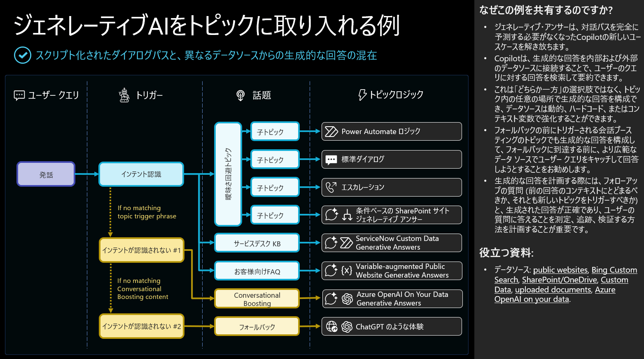Open the public websites link

pyautogui.click(x=560, y=270)
